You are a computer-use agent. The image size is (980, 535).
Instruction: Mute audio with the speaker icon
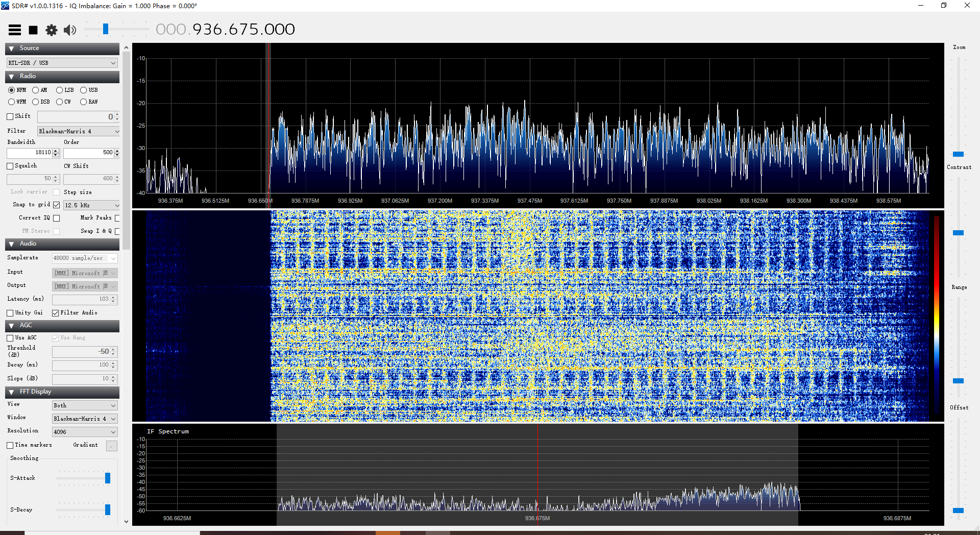click(x=70, y=30)
